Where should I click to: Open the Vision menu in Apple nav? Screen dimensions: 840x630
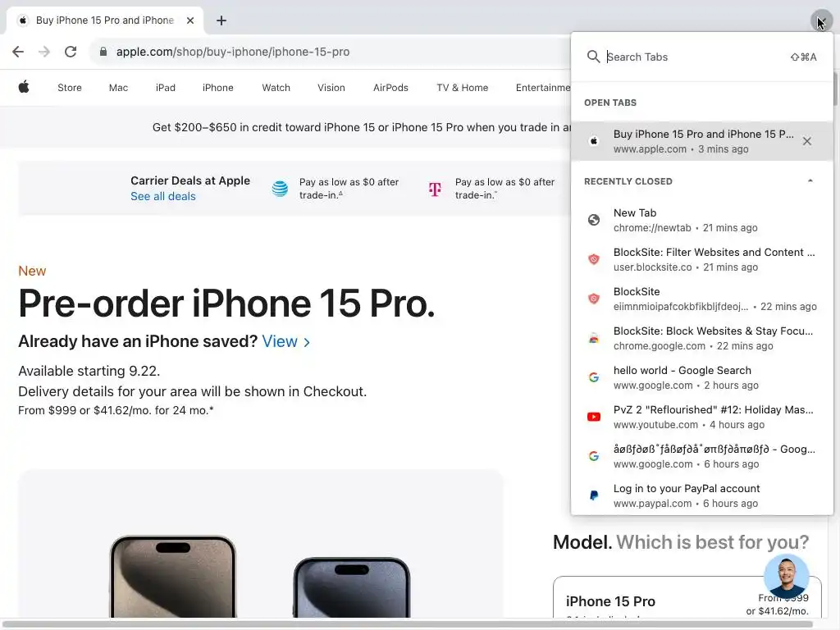tap(331, 87)
